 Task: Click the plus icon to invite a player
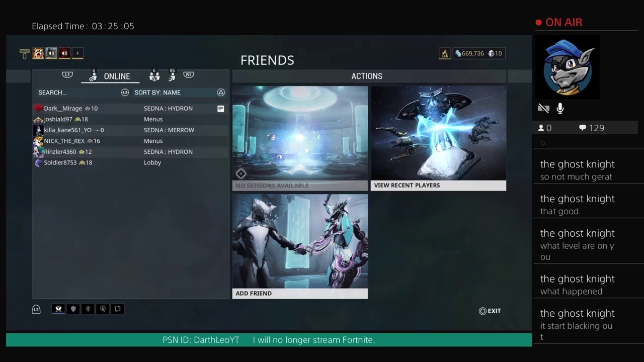(x=77, y=53)
